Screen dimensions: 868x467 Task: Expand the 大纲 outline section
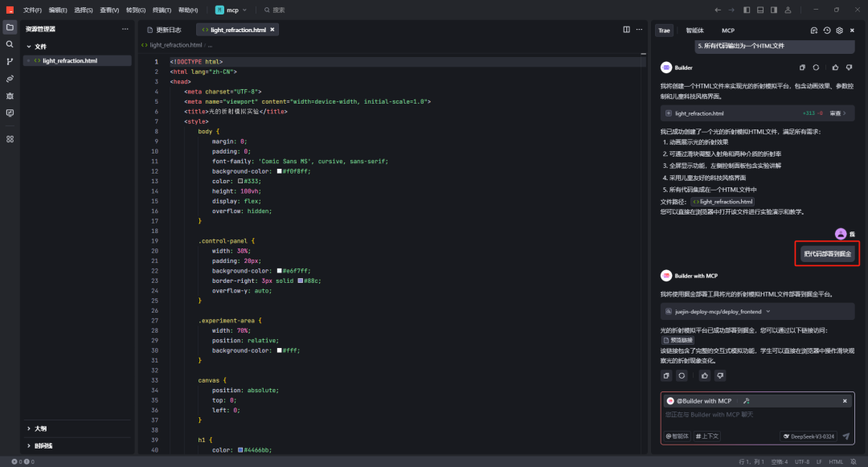[x=40, y=428]
